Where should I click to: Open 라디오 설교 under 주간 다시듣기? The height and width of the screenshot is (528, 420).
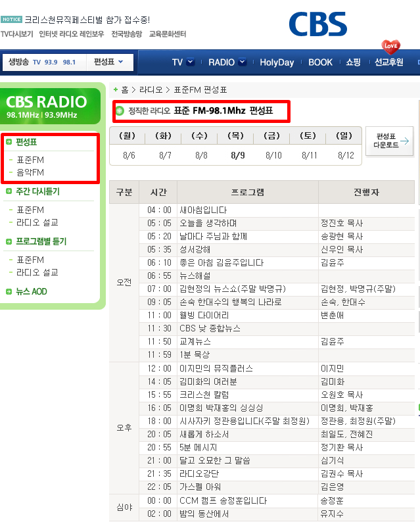(x=37, y=222)
